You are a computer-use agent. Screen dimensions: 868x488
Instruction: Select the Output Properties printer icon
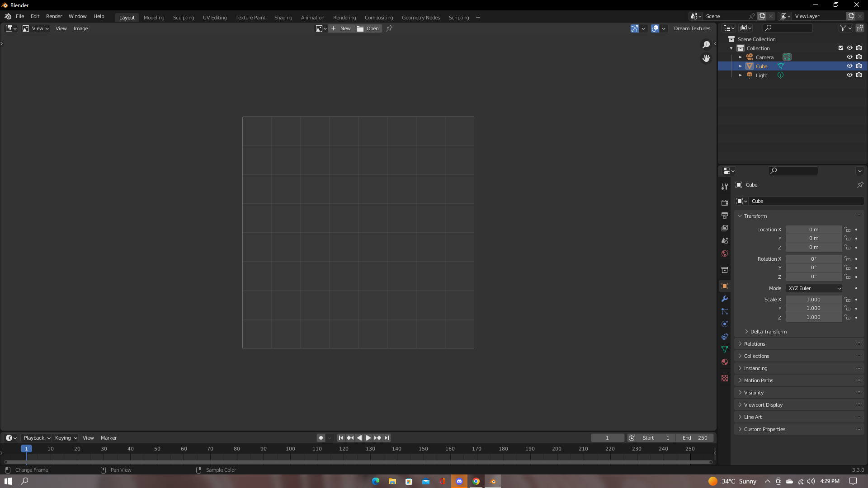click(724, 216)
